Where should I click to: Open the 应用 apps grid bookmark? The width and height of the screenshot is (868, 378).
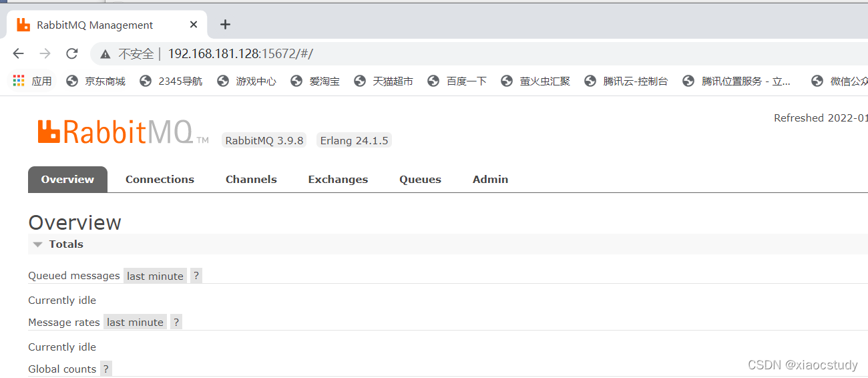[x=32, y=81]
